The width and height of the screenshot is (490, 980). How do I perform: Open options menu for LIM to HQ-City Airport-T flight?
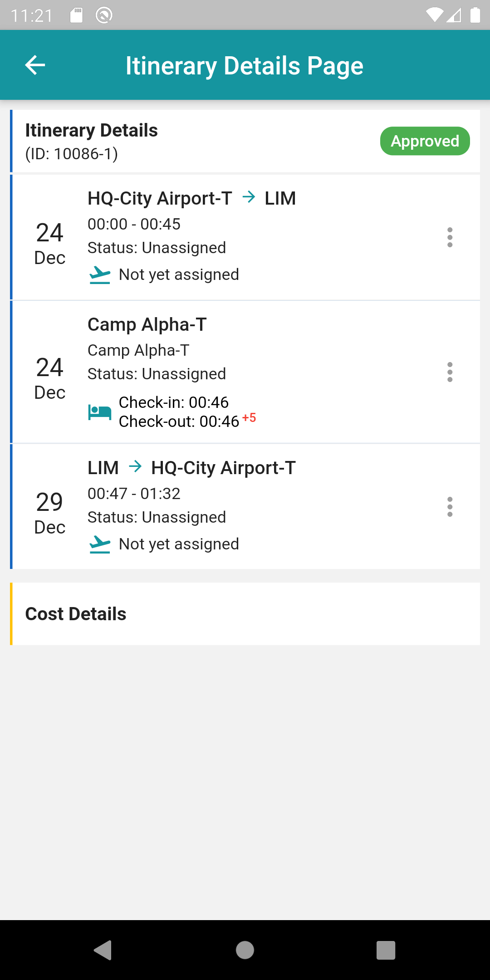(x=450, y=507)
